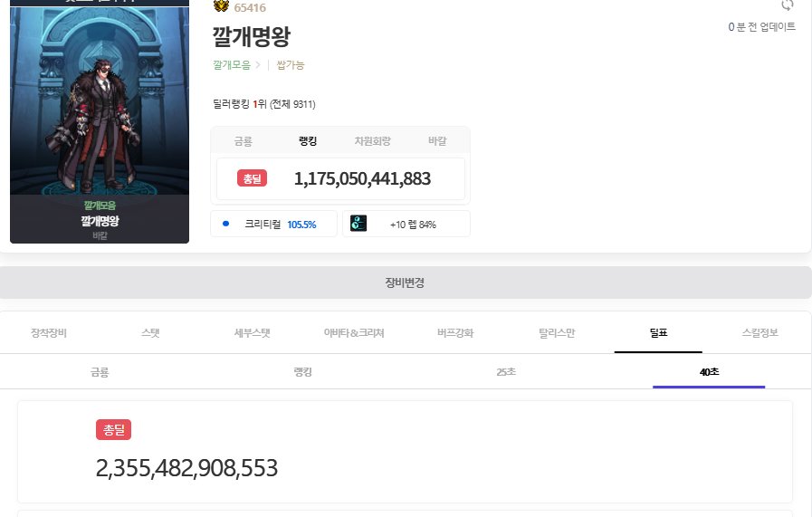Click the skill icon beside +10 렙 84%

(358, 224)
